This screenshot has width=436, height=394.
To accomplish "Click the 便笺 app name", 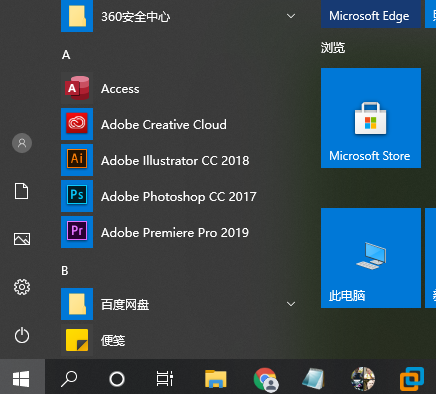I will [113, 340].
